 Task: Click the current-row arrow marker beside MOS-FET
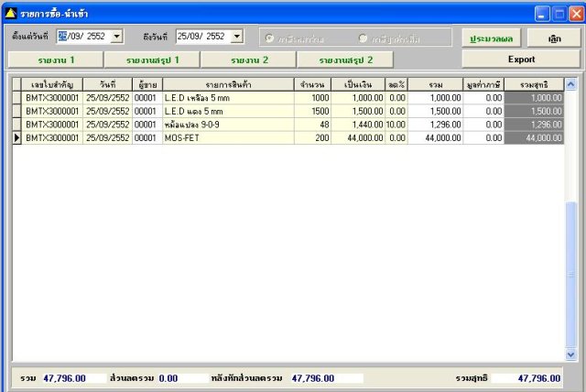pyautogui.click(x=16, y=138)
